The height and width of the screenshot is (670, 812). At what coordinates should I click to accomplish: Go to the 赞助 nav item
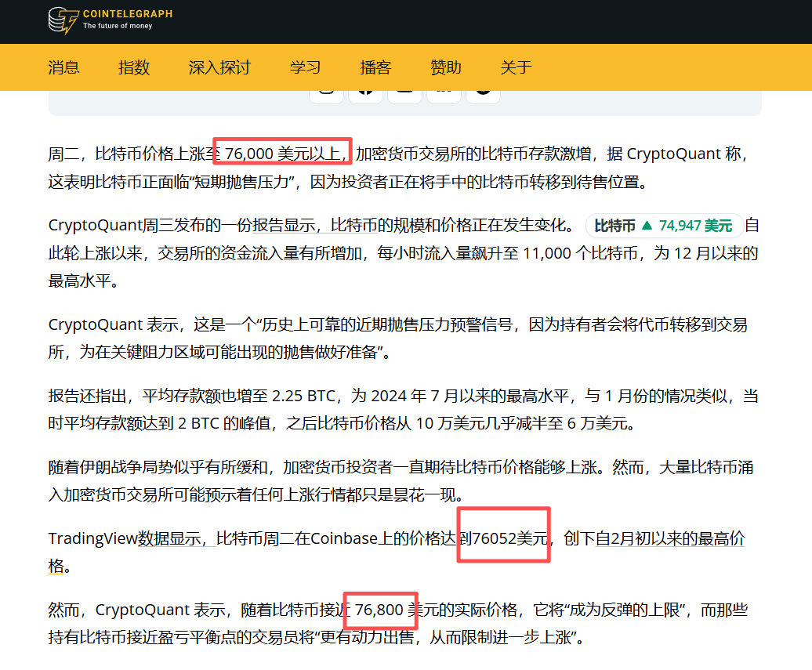pyautogui.click(x=446, y=67)
